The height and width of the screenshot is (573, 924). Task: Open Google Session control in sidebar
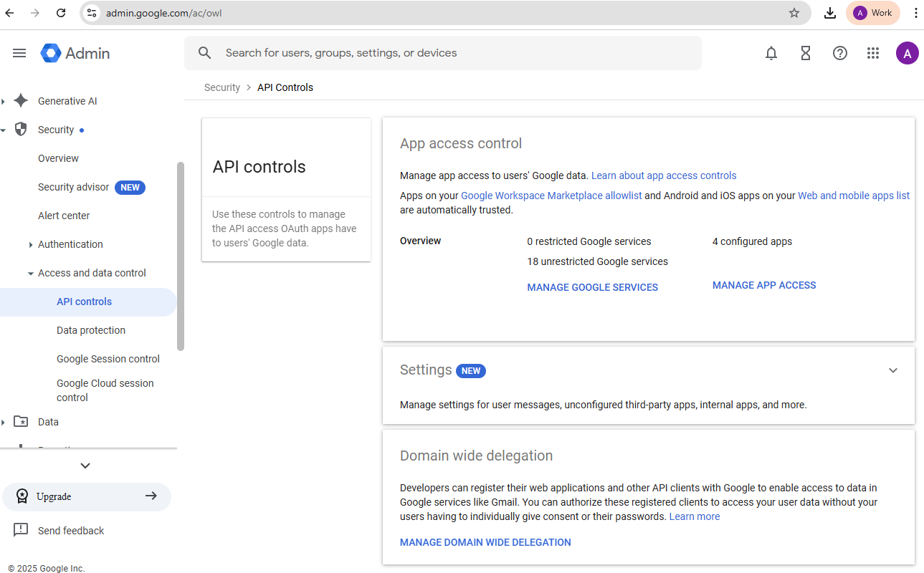[108, 359]
